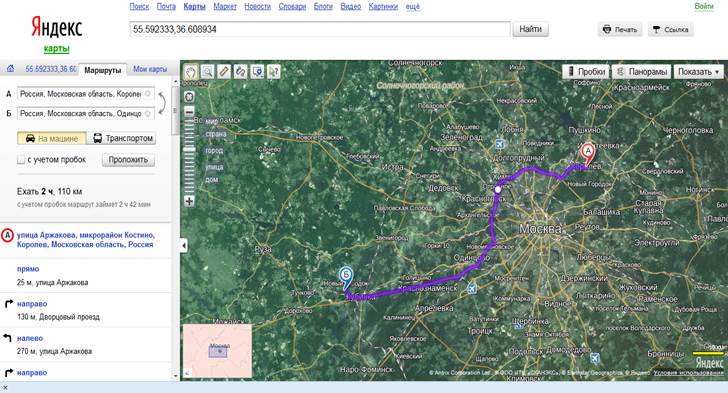
Task: Activate the ruler distance tool
Action: [224, 72]
